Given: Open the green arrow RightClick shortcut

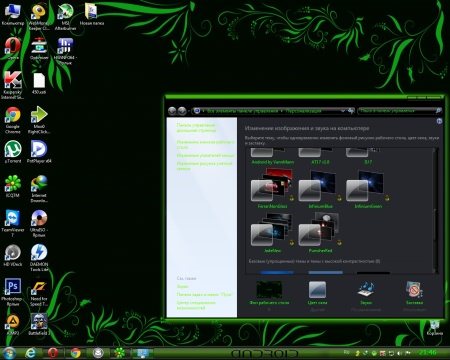Looking at the screenshot, I should pyautogui.click(x=39, y=120).
